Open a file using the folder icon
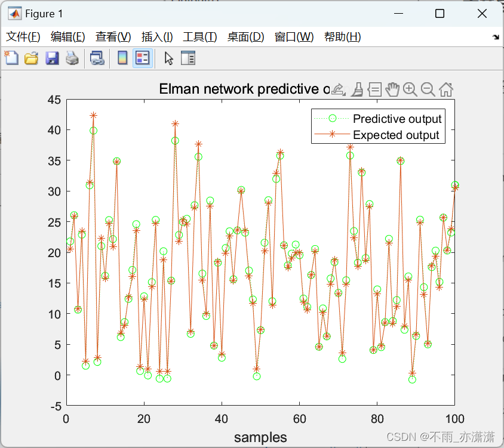This screenshot has width=504, height=448. tap(31, 58)
